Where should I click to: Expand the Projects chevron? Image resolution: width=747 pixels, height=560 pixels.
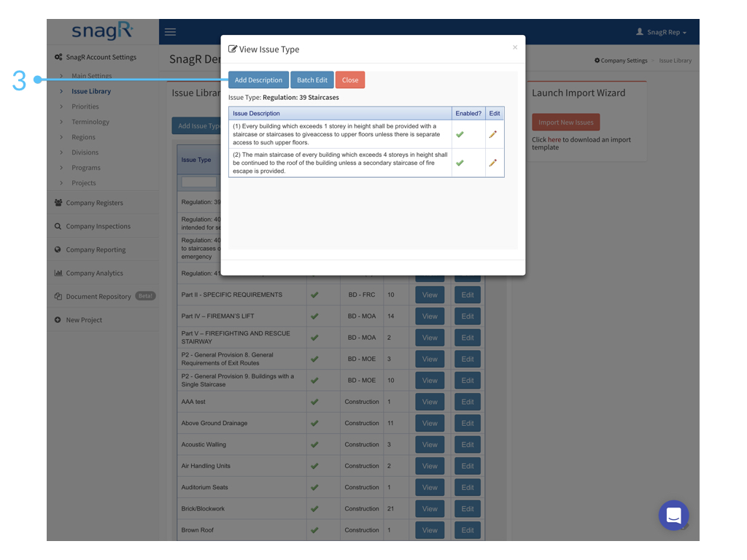click(x=61, y=183)
